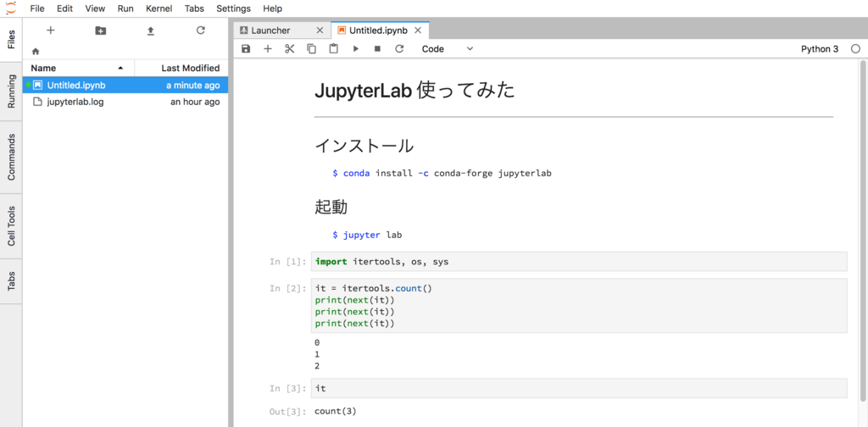Click the '$ jupyter lab' command text
The width and height of the screenshot is (868, 427).
[x=367, y=235]
